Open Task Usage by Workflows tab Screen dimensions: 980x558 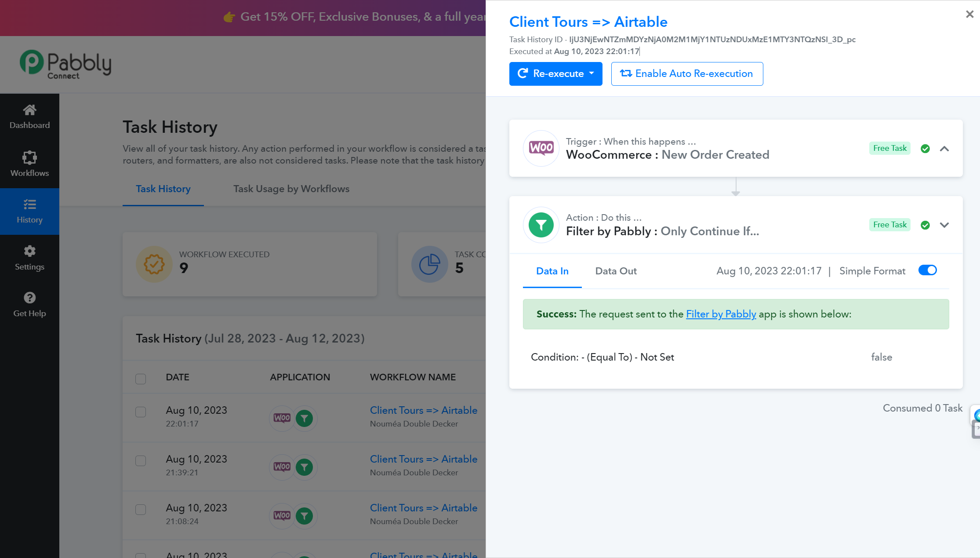coord(291,189)
